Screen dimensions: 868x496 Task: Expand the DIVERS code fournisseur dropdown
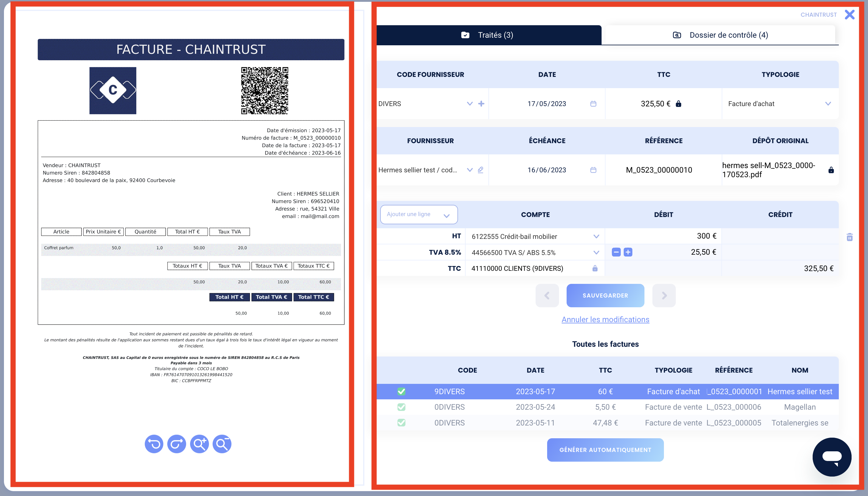(470, 104)
